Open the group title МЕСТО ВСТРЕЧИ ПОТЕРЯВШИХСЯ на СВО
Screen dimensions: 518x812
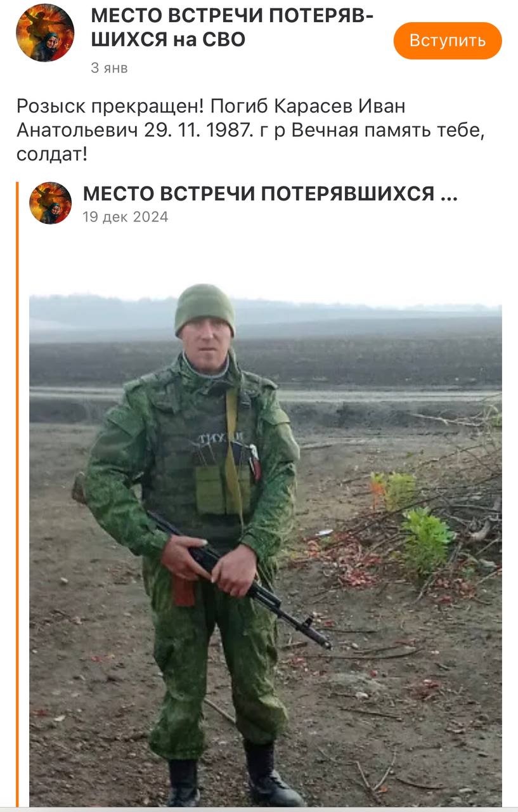pos(232,27)
